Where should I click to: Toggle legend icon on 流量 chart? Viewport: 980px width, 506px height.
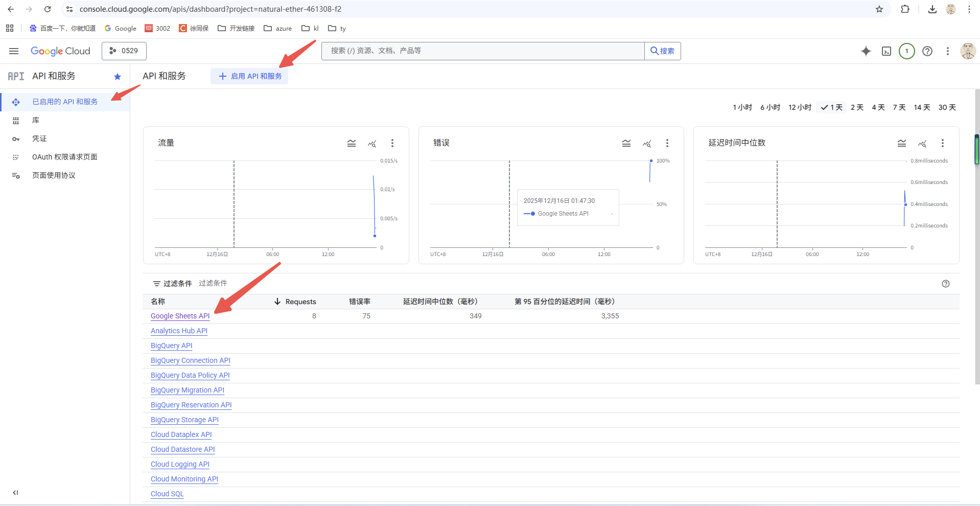tap(352, 143)
